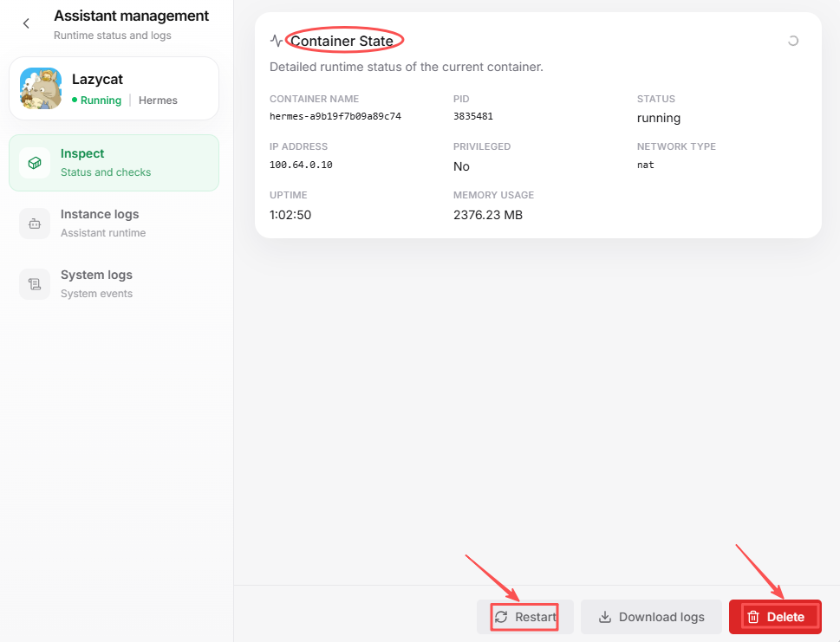Viewport: 840px width, 642px height.
Task: Click the download arrow icon
Action: (x=605, y=617)
